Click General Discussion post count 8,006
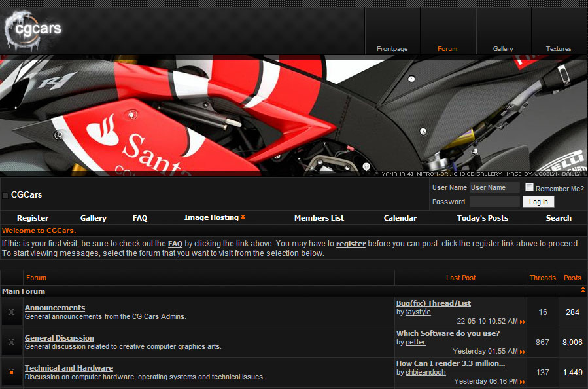588x389 pixels. (x=572, y=342)
